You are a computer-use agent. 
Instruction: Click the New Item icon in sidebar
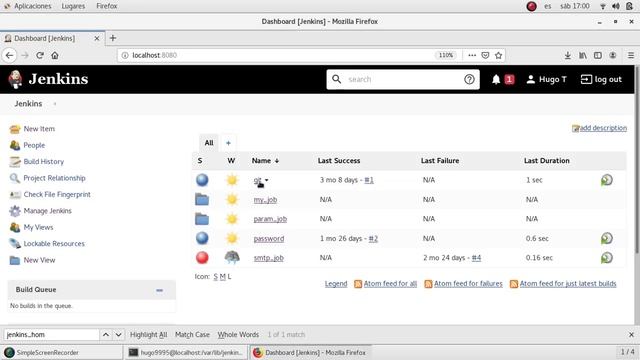point(15,129)
